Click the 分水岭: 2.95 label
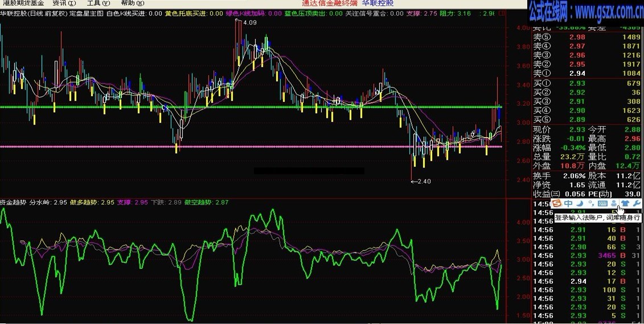Screen dimensions: 644x324 coord(48,202)
